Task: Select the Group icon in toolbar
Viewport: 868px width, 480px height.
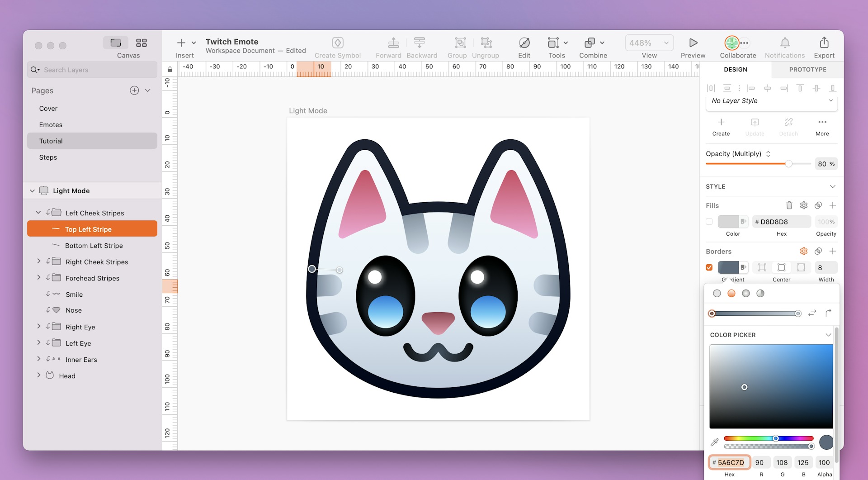Action: (457, 44)
